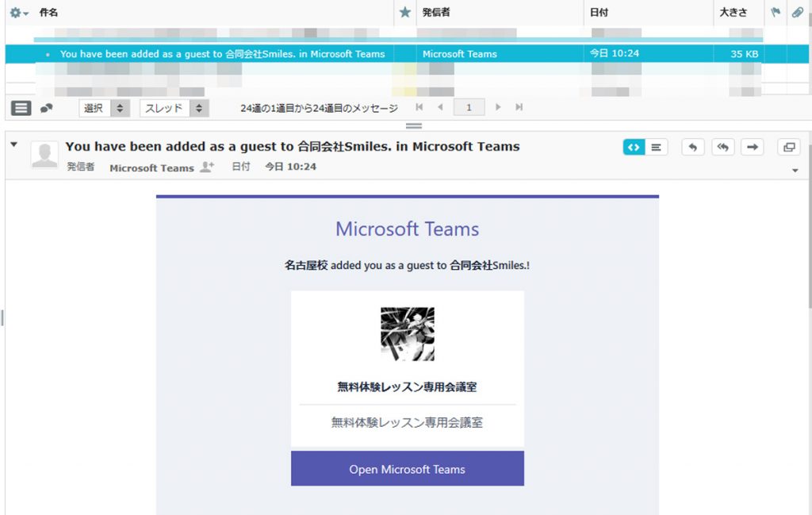Screen dimensions: 812x515
Task: Forward the Microsoft Teams email
Action: point(753,147)
